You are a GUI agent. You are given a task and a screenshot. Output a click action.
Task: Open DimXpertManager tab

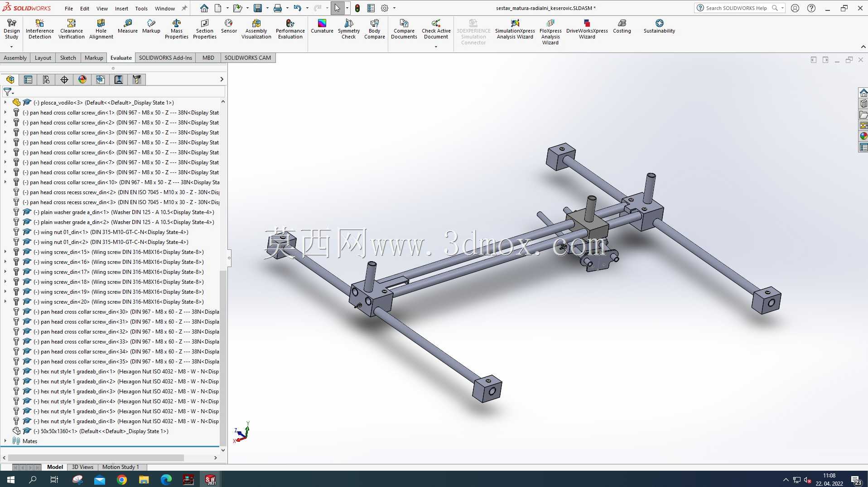(64, 80)
